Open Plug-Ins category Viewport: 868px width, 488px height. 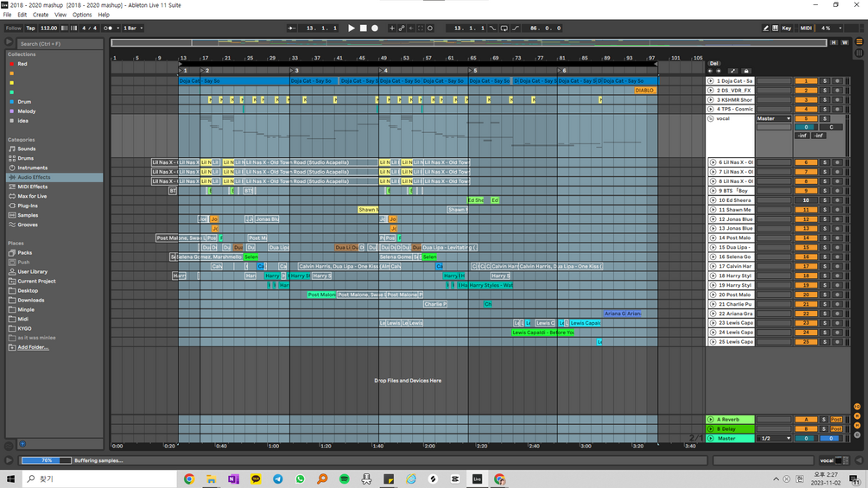28,206
